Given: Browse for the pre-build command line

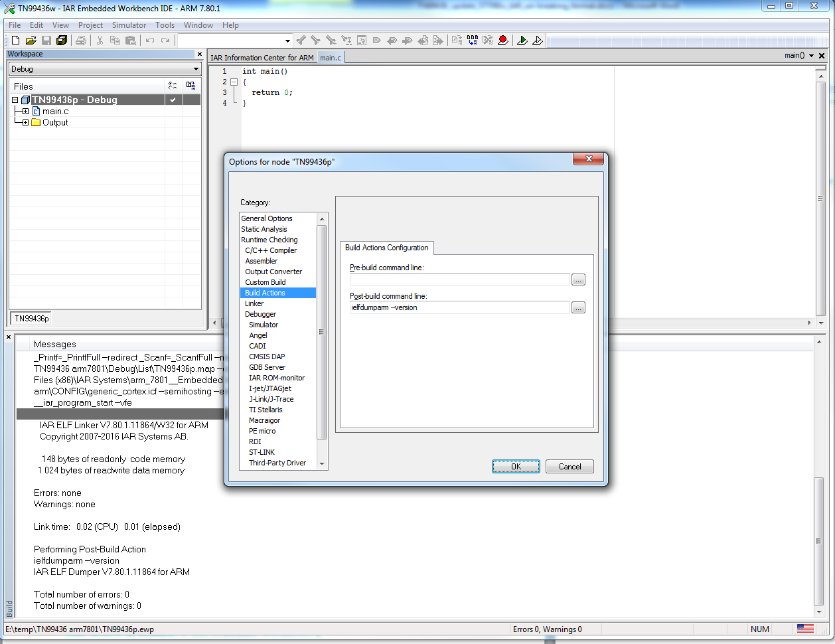Looking at the screenshot, I should 578,280.
